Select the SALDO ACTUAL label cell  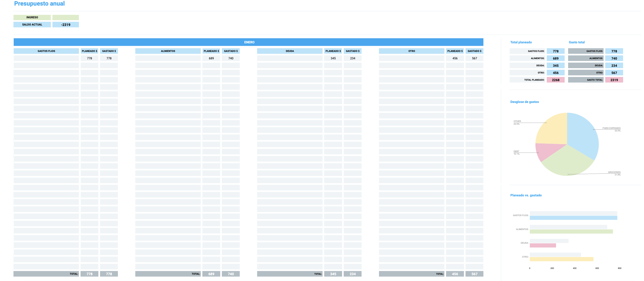coord(32,25)
